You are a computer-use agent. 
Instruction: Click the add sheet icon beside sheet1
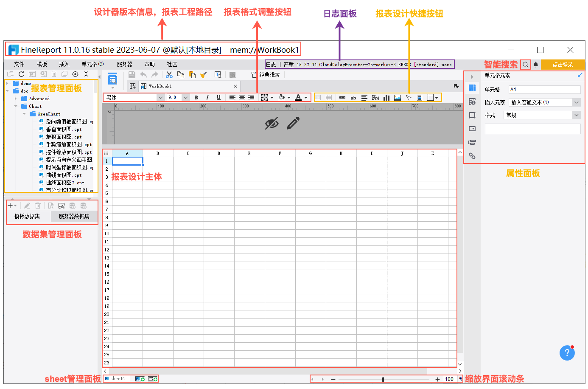click(140, 379)
